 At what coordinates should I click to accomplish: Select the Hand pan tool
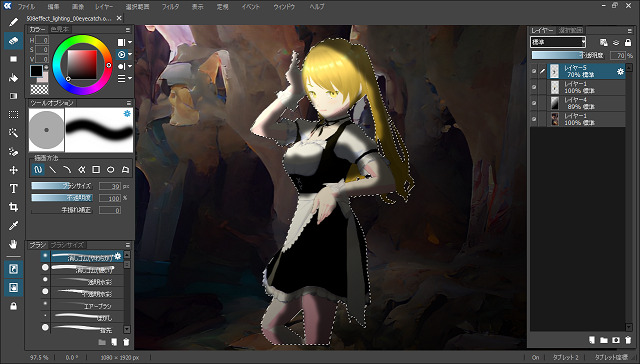click(13, 244)
